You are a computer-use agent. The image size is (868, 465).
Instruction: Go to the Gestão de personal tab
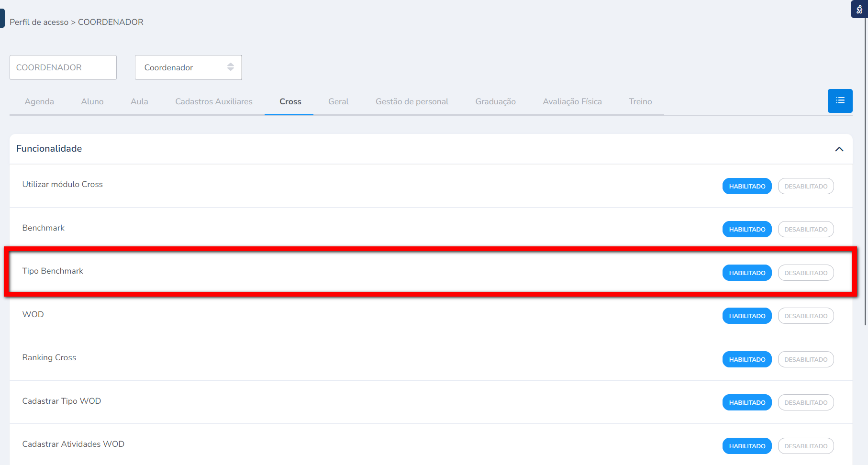click(x=412, y=101)
